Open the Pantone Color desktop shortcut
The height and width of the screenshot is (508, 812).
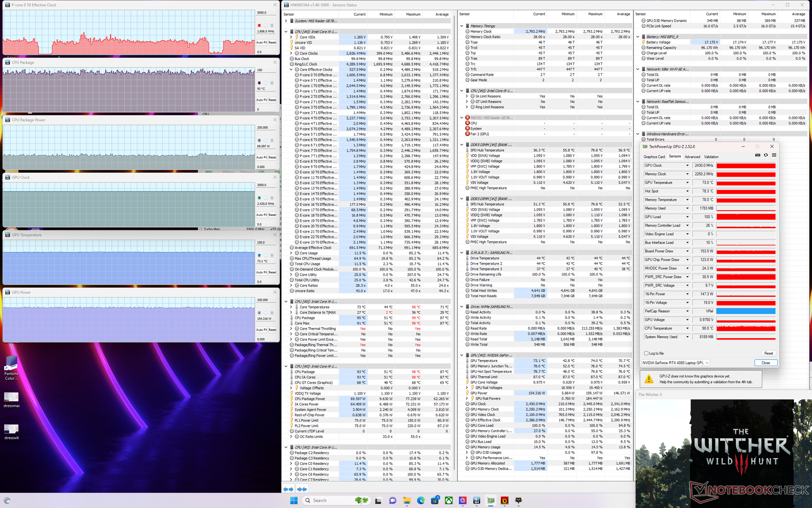pyautogui.click(x=11, y=367)
